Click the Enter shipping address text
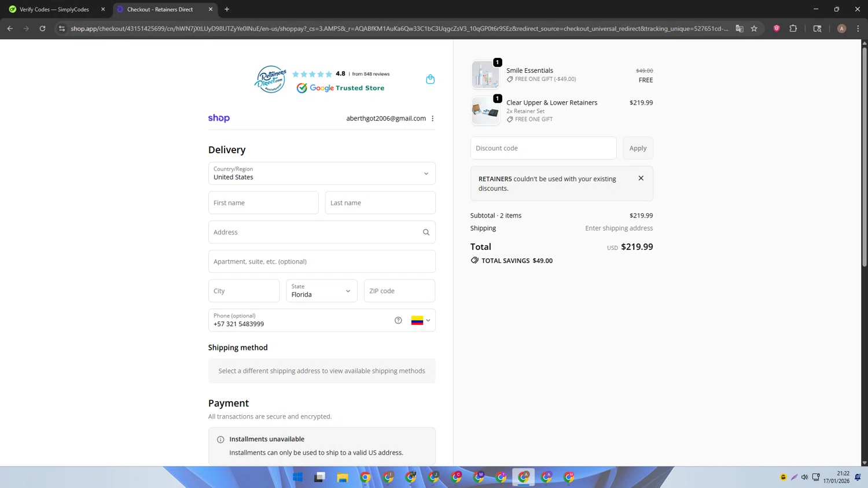This screenshot has height=488, width=868. pyautogui.click(x=619, y=228)
